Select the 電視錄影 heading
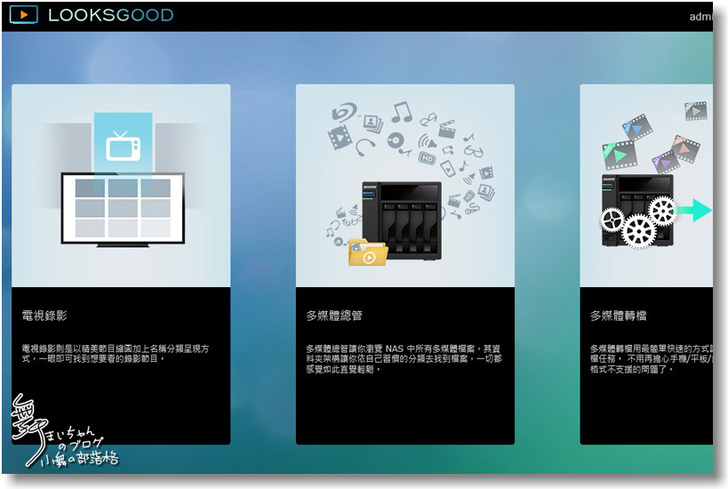728x489 pixels. click(x=45, y=316)
